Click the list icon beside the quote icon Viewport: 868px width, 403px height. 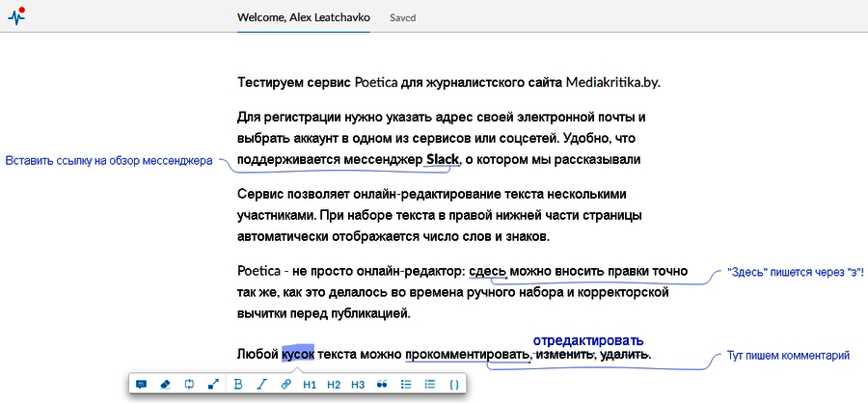click(406, 384)
